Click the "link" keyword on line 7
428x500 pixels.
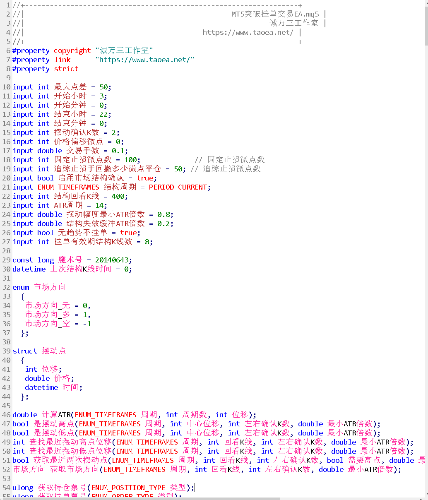63,60
